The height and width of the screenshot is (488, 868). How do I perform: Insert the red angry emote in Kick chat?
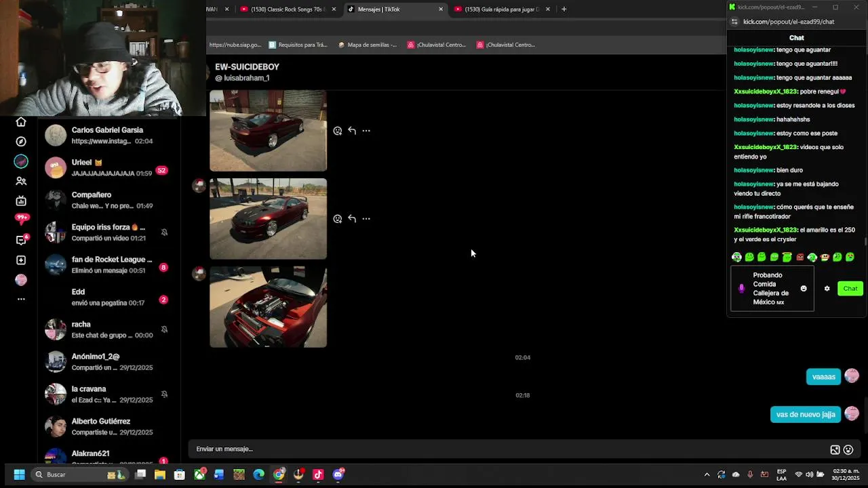coord(800,258)
